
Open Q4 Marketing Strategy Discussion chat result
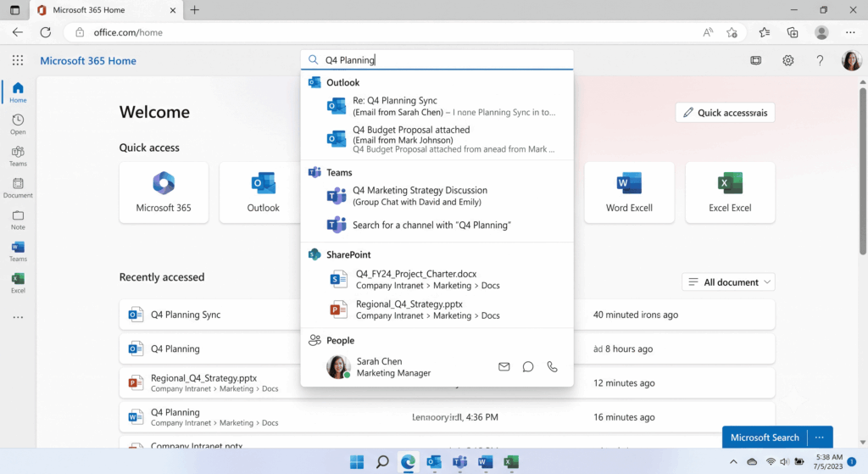(x=437, y=196)
